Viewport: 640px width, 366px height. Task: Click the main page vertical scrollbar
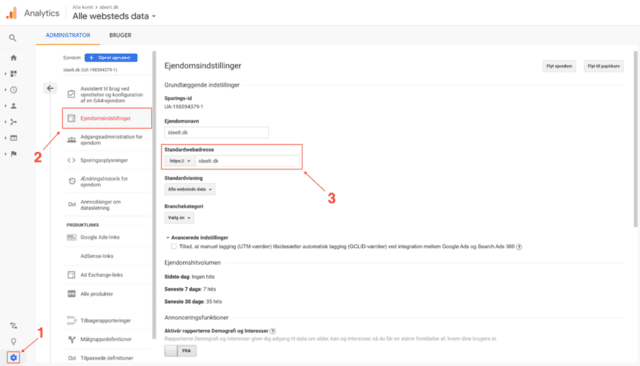[x=635, y=139]
